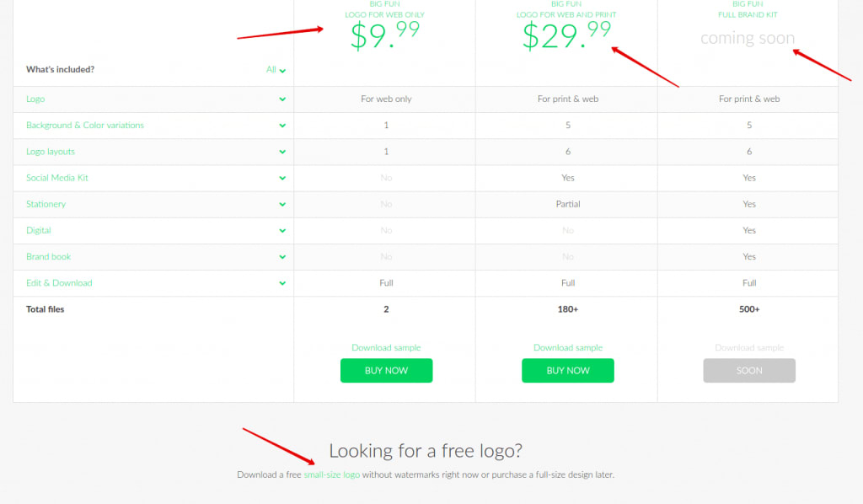Download sample of the web and print package
The image size is (863, 504).
tap(567, 347)
